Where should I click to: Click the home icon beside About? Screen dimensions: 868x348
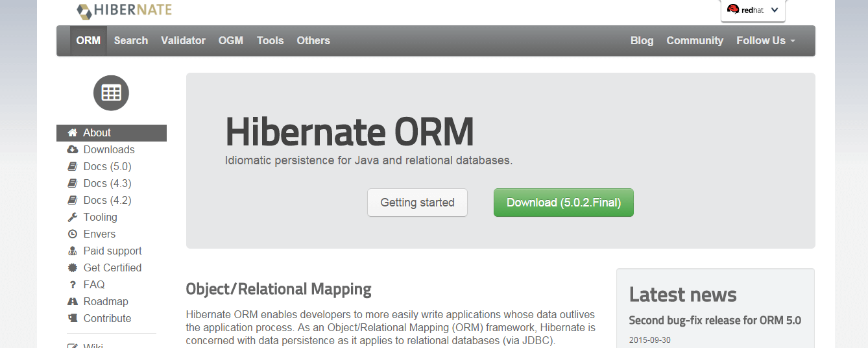point(73,132)
